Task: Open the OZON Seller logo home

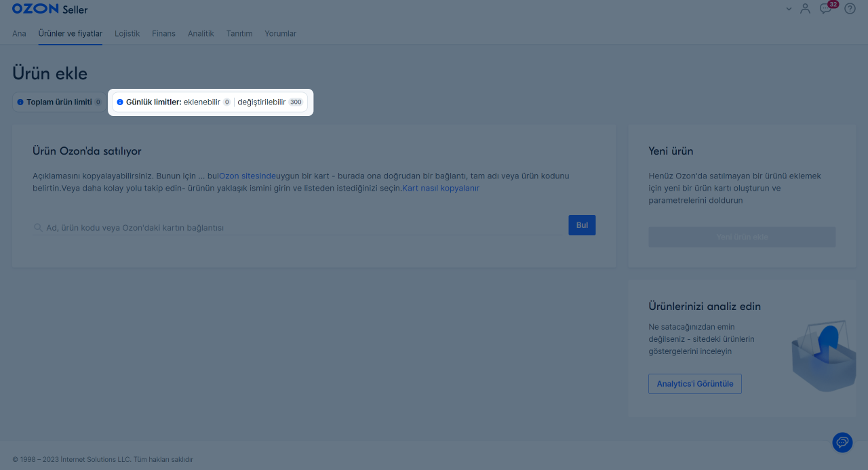Action: pos(50,9)
